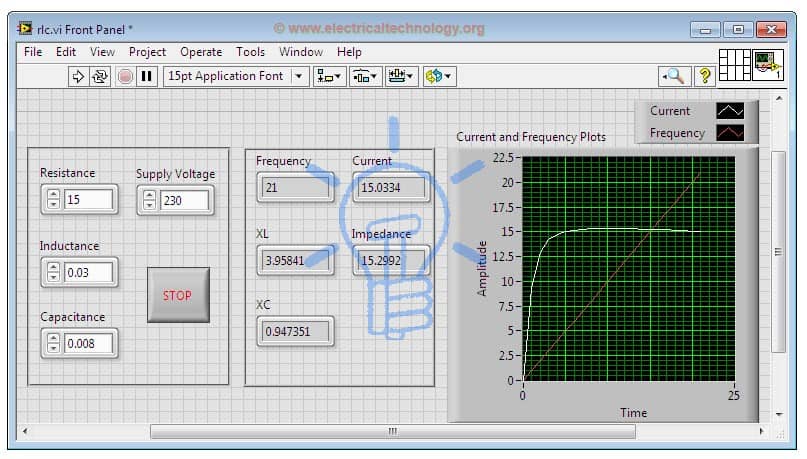This screenshot has width=807, height=459.
Task: Increment the Supply Voltage value
Action: 149,196
